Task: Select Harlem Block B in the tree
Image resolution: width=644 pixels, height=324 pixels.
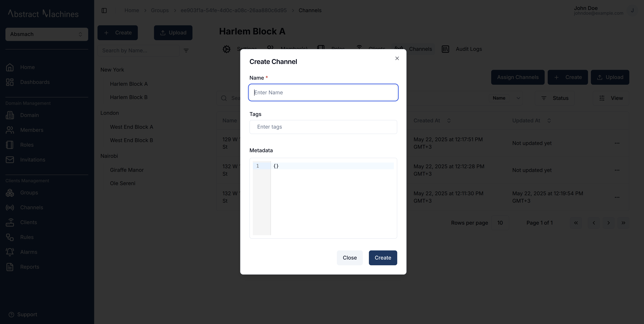Action: pyautogui.click(x=129, y=97)
